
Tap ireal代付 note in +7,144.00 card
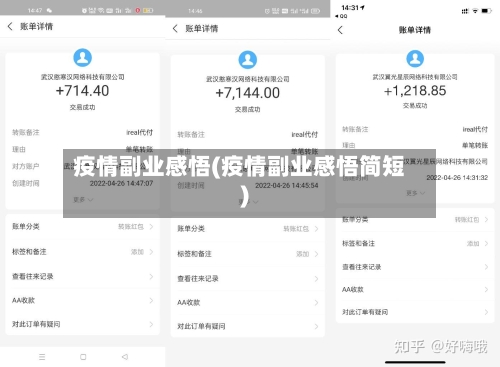(x=305, y=135)
